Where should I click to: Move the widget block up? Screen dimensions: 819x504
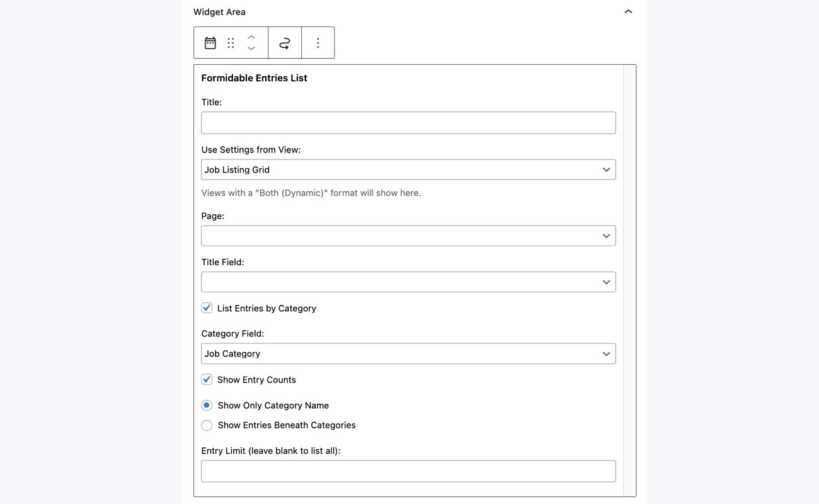tap(251, 38)
